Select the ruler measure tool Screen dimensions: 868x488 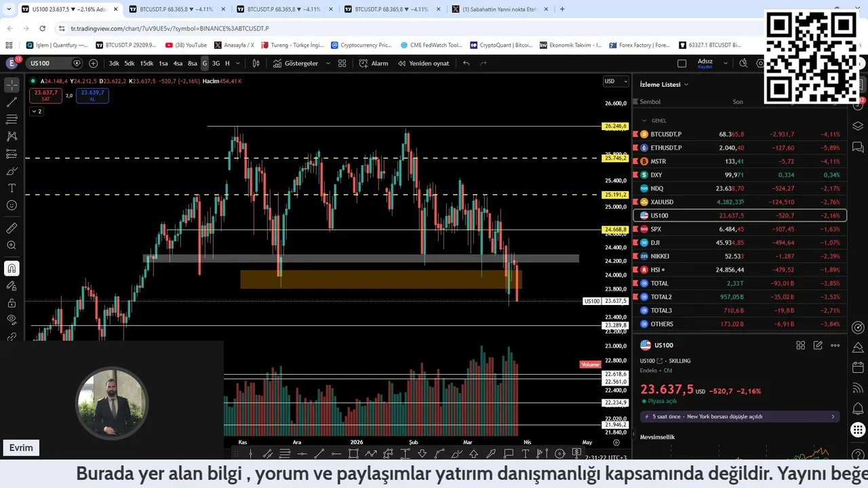click(x=12, y=228)
